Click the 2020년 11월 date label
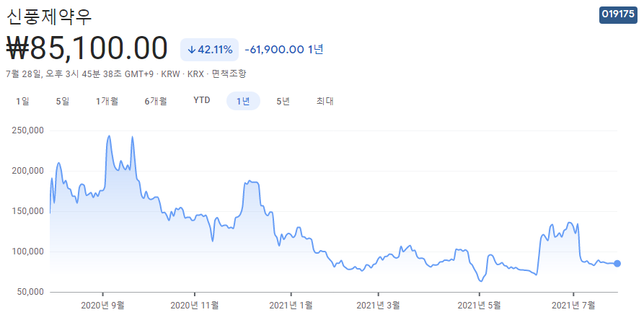 [x=195, y=305]
